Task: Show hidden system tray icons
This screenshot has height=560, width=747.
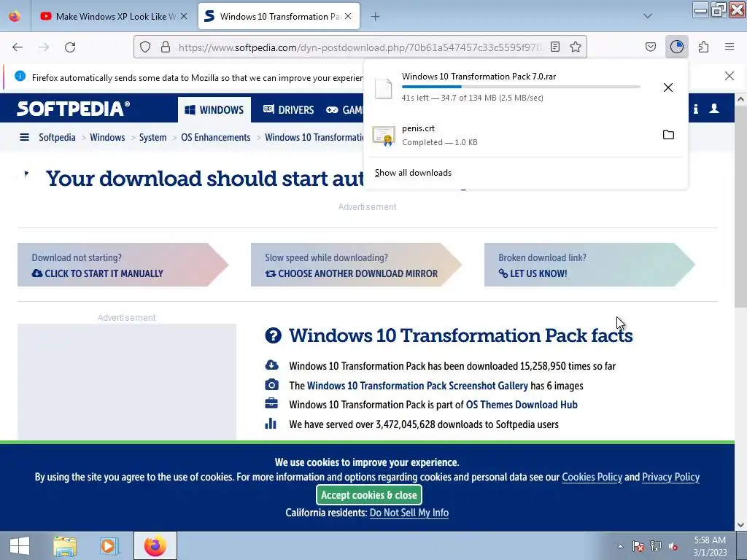Action: pos(620,547)
